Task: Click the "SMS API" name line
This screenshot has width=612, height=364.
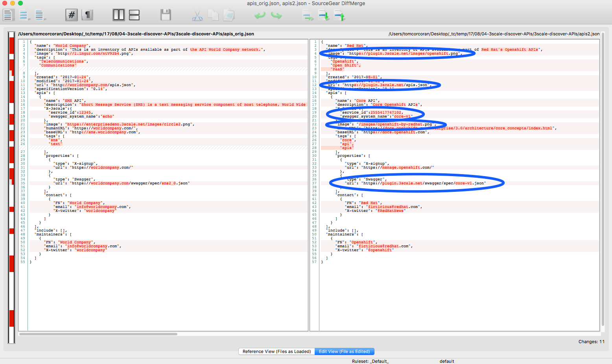Action: pyautogui.click(x=64, y=101)
